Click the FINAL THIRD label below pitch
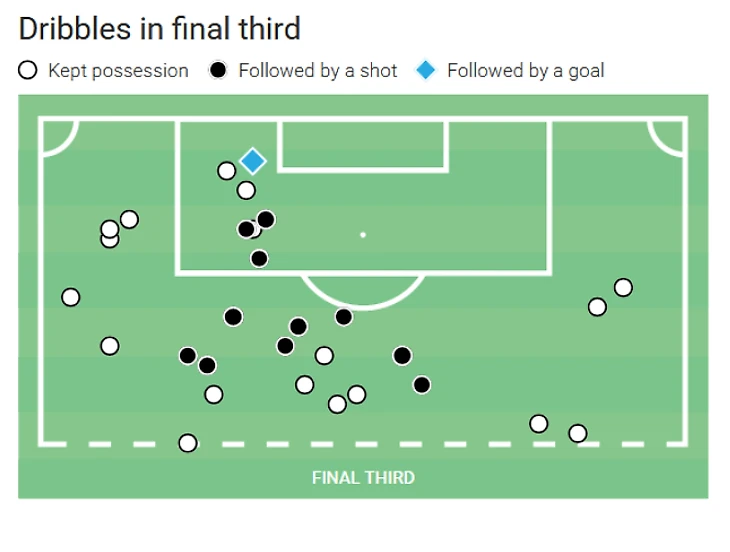 click(363, 477)
